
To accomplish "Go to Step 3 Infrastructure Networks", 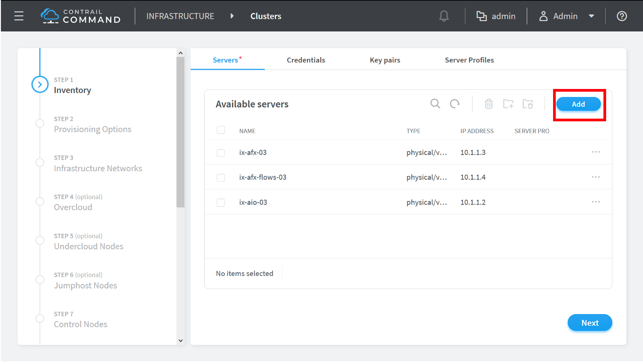I will tap(98, 164).
